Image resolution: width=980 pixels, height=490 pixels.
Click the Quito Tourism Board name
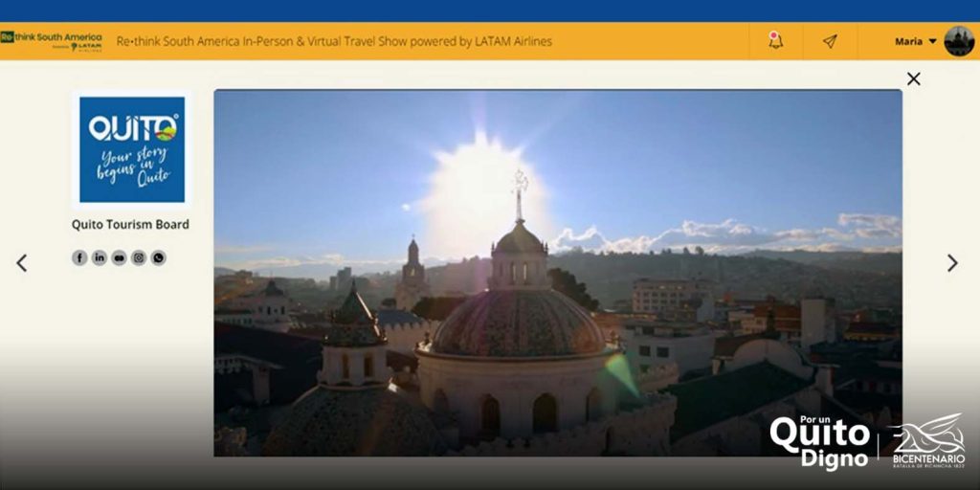pyautogui.click(x=130, y=225)
